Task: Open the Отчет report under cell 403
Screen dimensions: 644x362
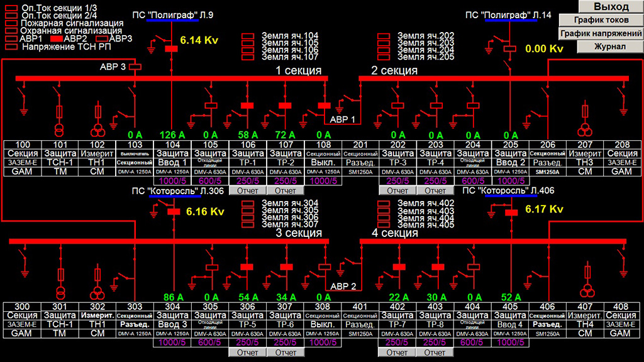Action: coord(435,352)
